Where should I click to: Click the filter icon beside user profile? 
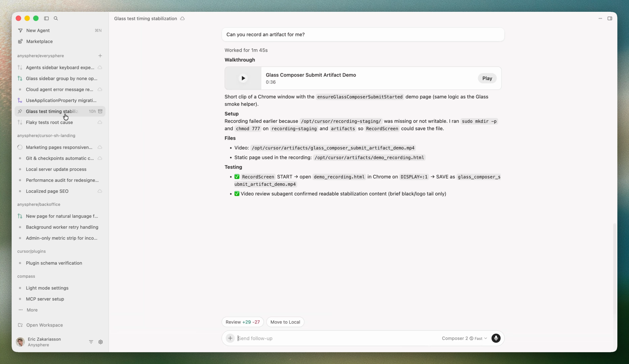(91, 342)
